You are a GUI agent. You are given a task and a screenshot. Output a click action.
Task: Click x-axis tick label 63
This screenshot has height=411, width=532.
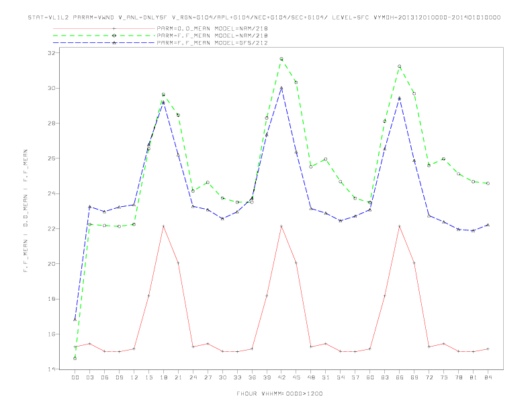(385, 377)
